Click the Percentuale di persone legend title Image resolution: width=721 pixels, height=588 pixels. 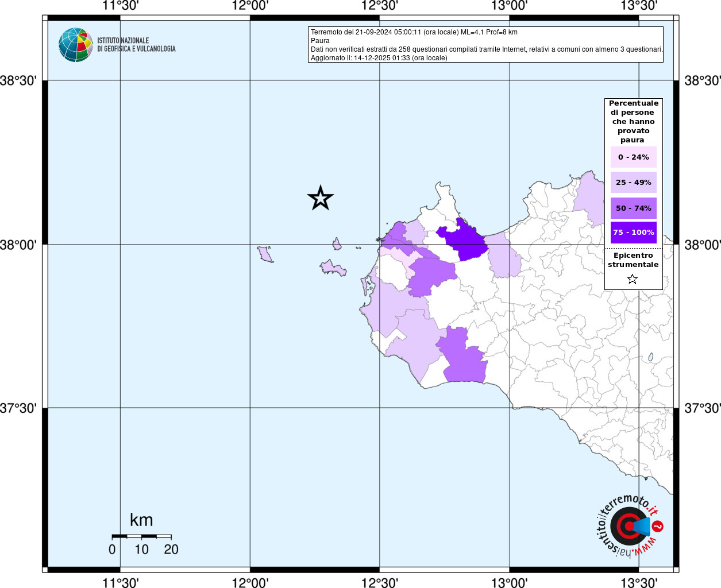click(633, 121)
